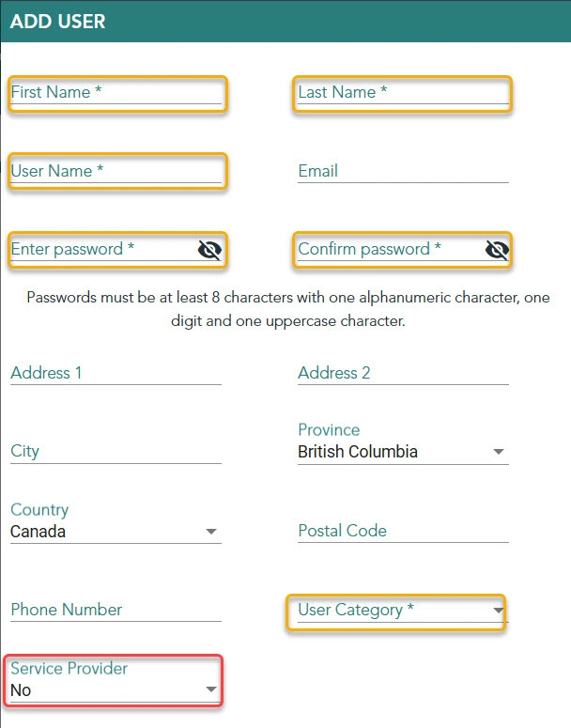Viewport: 571px width, 728px height.
Task: Click the Canada country value
Action: (39, 532)
